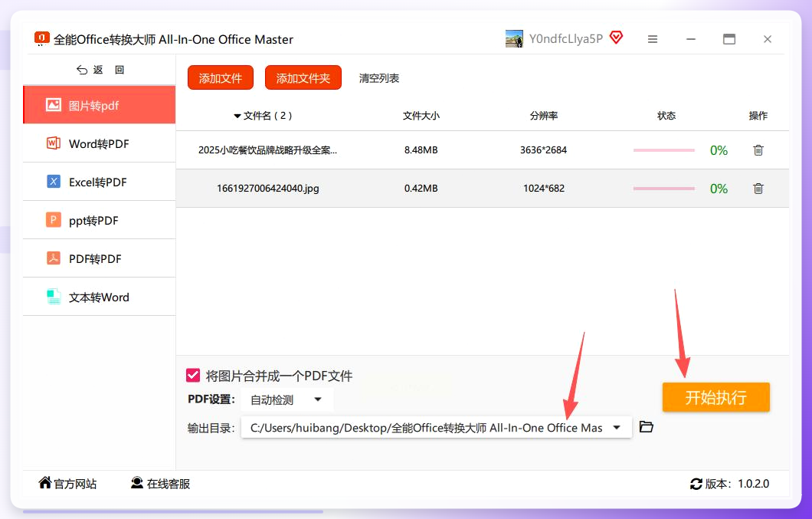Open the PDF转PDF tab
Screen dimensions: 812x519
(x=100, y=258)
